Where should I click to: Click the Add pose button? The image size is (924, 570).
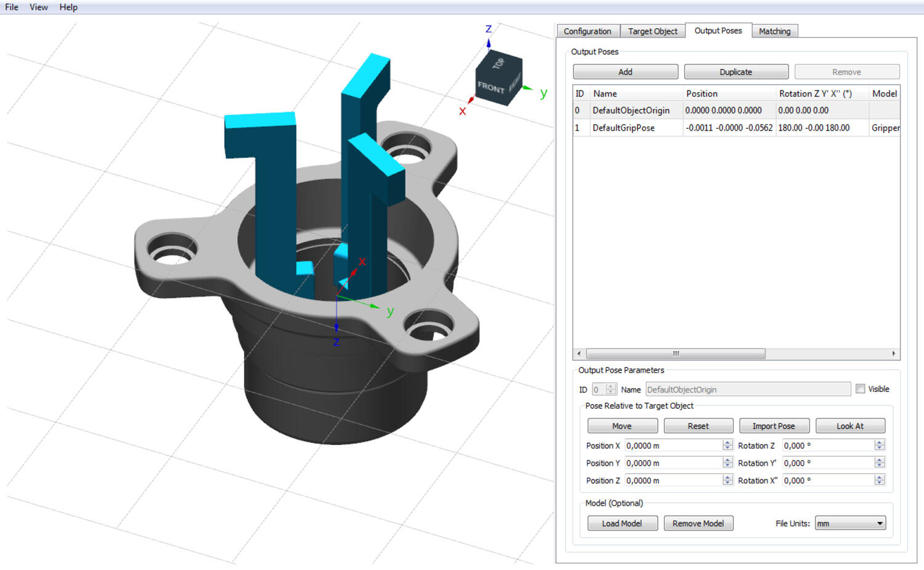[x=625, y=72]
